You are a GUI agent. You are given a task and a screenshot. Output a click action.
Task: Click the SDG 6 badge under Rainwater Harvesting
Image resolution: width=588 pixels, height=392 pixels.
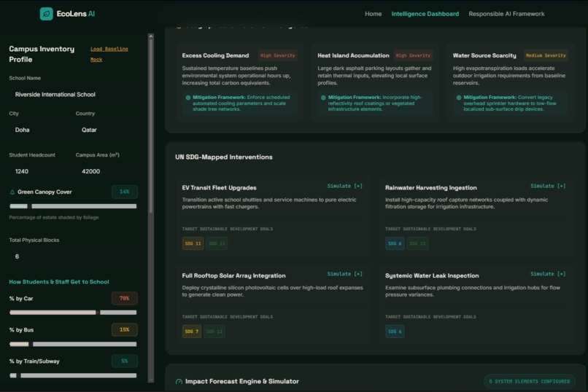(x=395, y=244)
